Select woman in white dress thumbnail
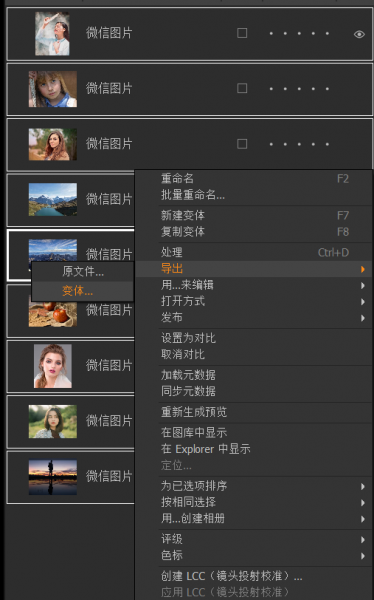Image resolution: width=374 pixels, height=600 pixels. pos(52,33)
